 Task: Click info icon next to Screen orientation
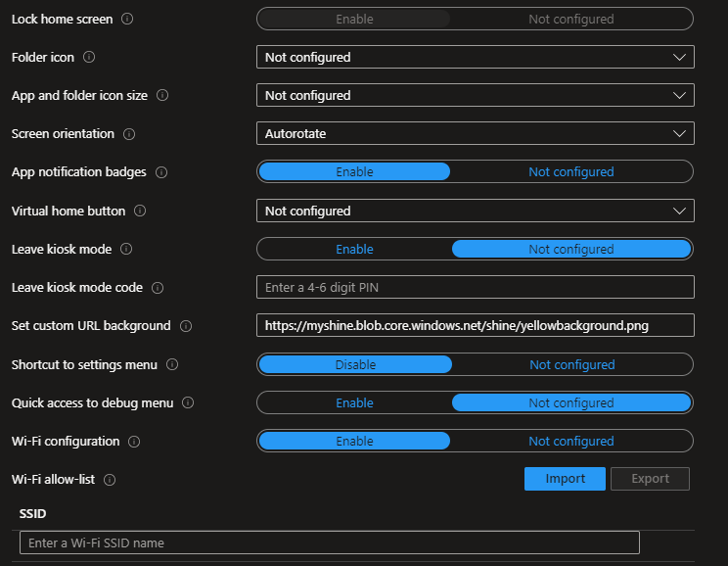tap(129, 134)
